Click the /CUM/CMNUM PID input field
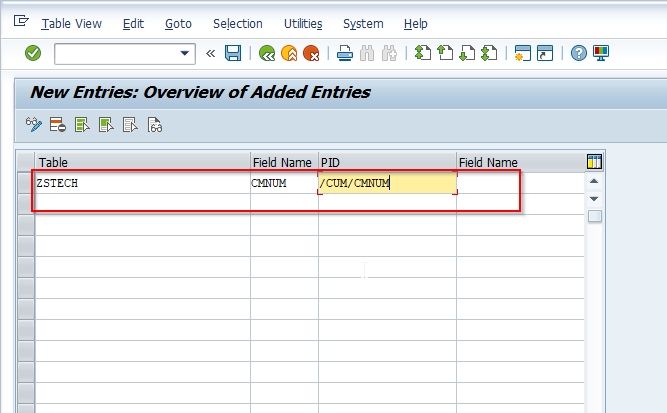The height and width of the screenshot is (413, 667). 387,183
